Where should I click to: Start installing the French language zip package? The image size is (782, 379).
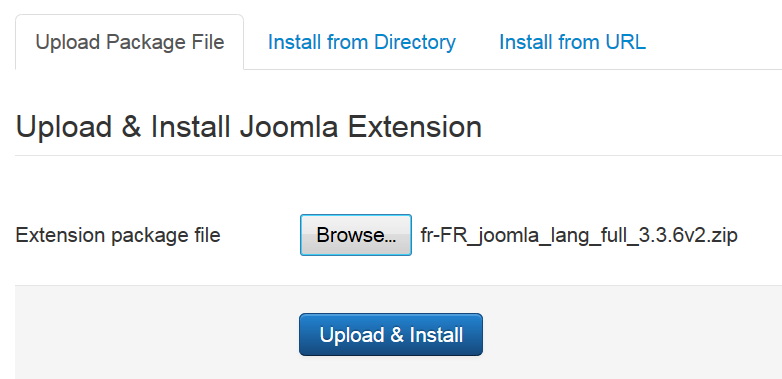point(391,335)
